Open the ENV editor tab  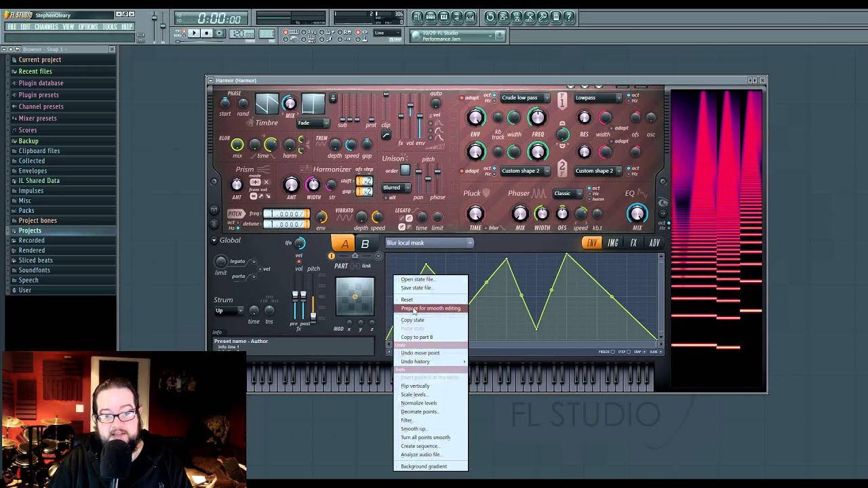[x=592, y=243]
